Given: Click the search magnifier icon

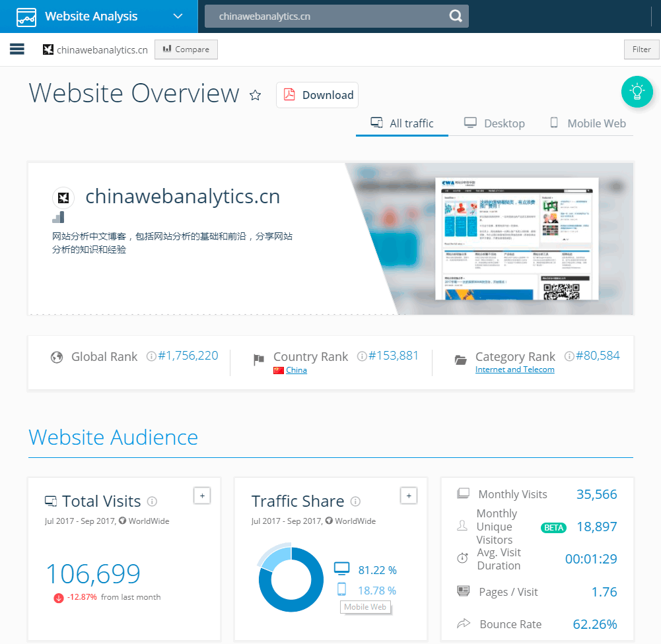Looking at the screenshot, I should (456, 16).
